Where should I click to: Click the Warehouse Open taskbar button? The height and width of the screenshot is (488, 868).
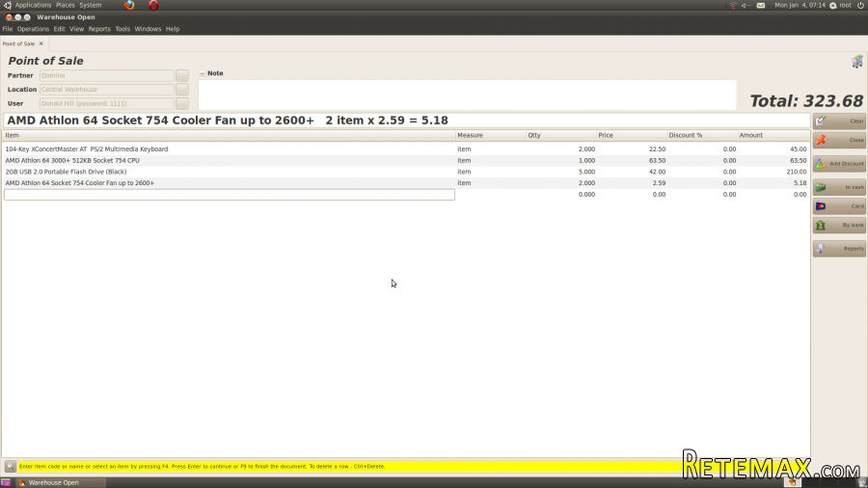pyautogui.click(x=60, y=483)
